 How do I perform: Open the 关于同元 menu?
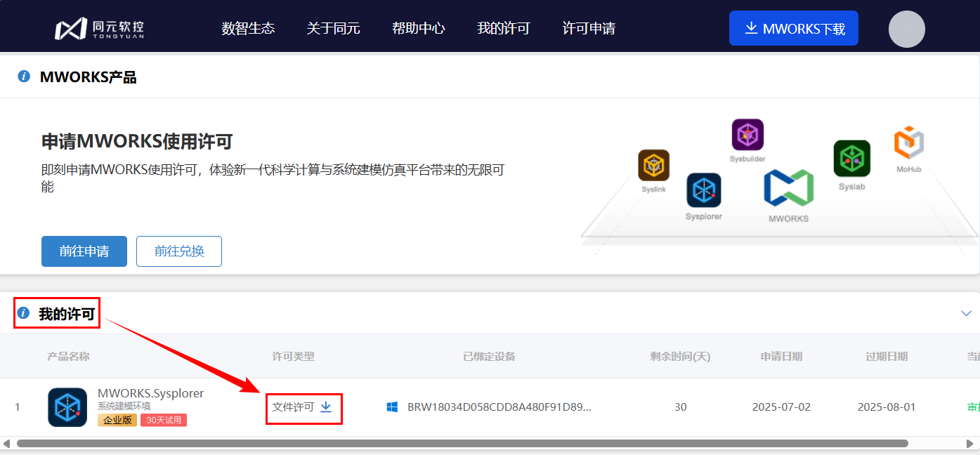(x=333, y=29)
